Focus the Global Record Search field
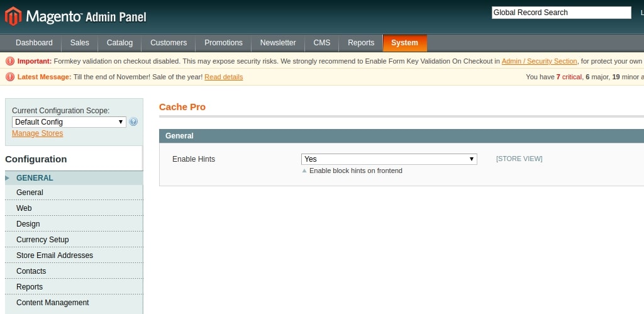The image size is (644, 314). [x=562, y=13]
